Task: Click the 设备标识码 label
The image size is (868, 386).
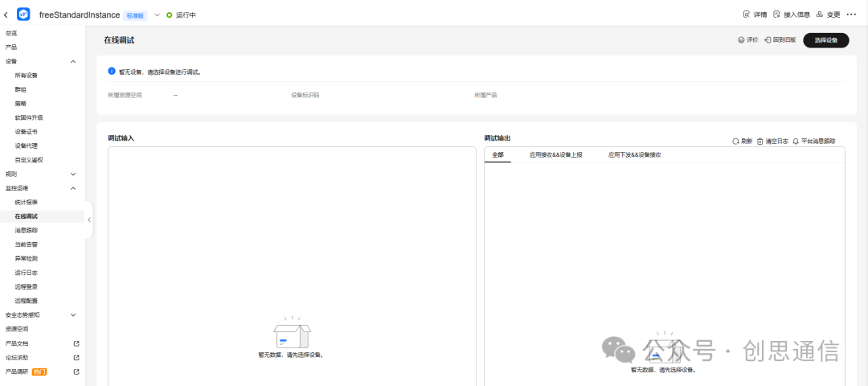Action: click(305, 95)
